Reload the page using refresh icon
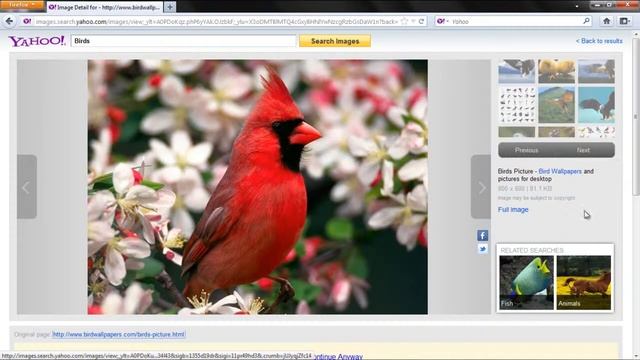640x360 pixels. 421,21
